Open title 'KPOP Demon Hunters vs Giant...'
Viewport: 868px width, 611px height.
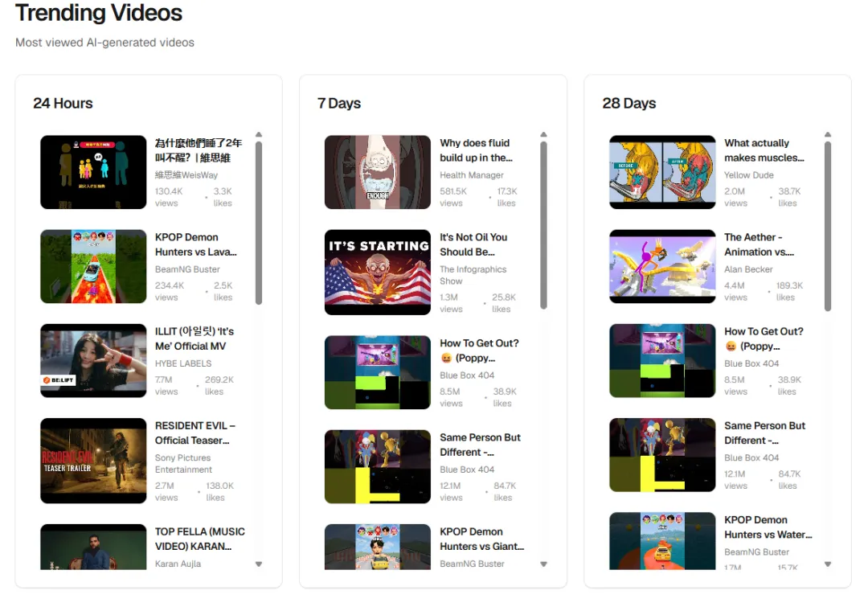pos(481,539)
